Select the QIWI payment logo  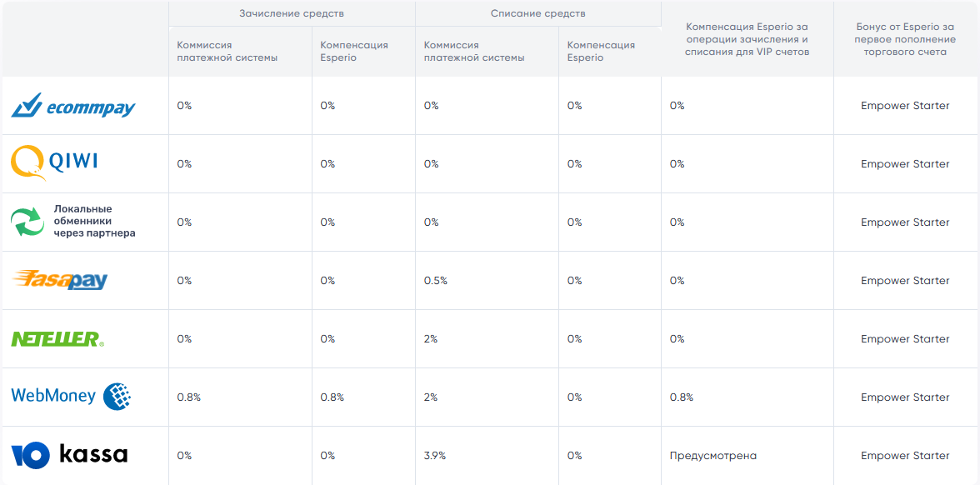[54, 163]
